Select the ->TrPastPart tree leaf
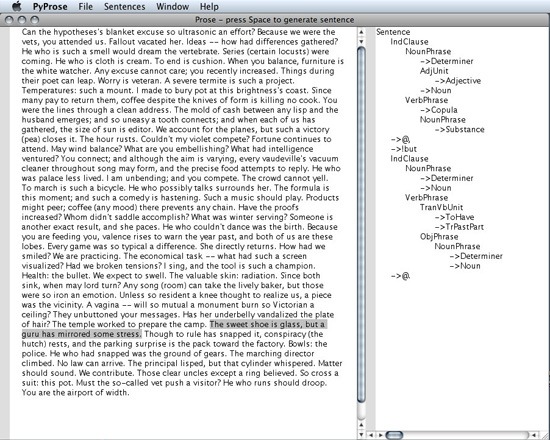Viewport: 550px width, 440px height. pos(459,227)
